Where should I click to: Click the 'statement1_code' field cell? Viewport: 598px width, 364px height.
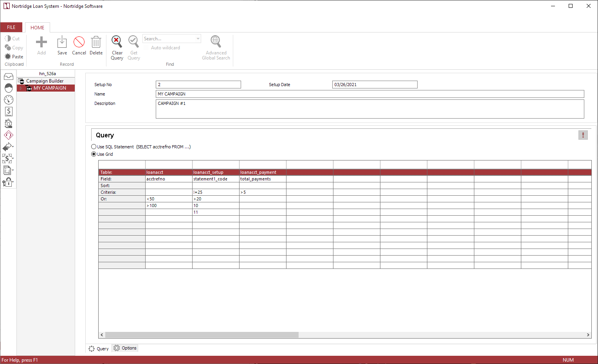click(x=216, y=179)
